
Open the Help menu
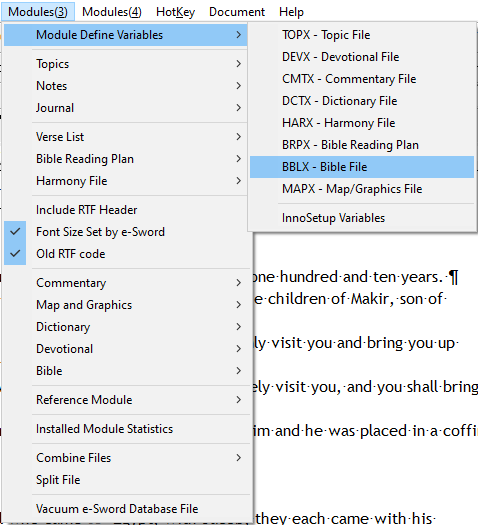[x=291, y=12]
